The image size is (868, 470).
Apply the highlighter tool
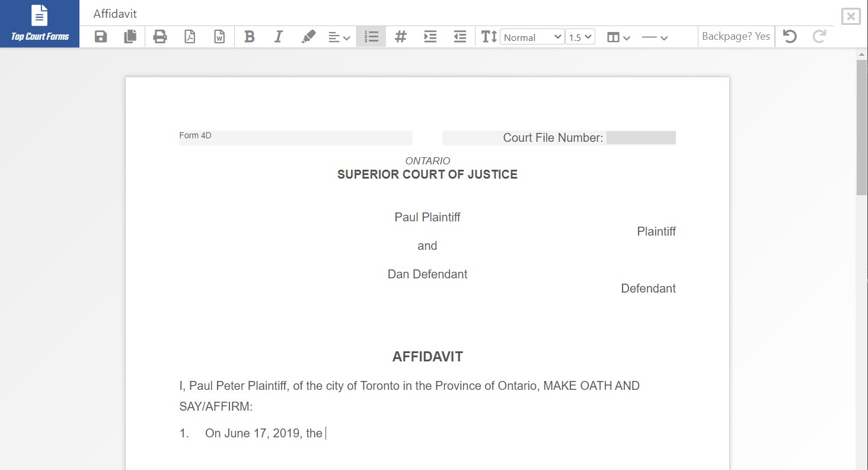coord(308,37)
